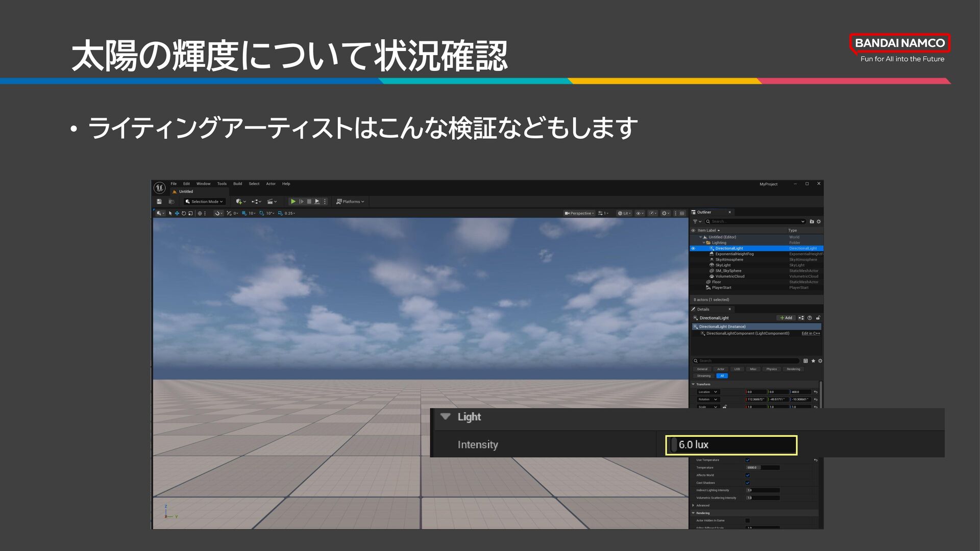This screenshot has height=551, width=980.
Task: Click the Save level icon
Action: 159,202
